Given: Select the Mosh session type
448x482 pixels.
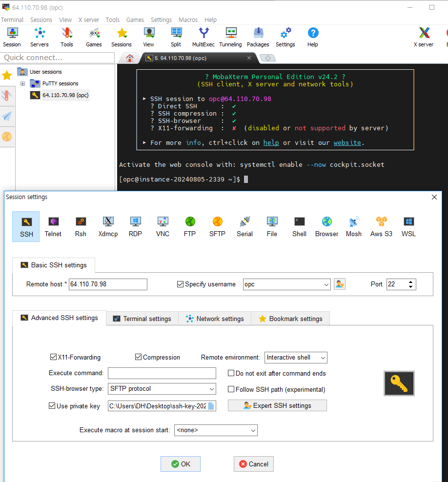Looking at the screenshot, I should coord(354,226).
